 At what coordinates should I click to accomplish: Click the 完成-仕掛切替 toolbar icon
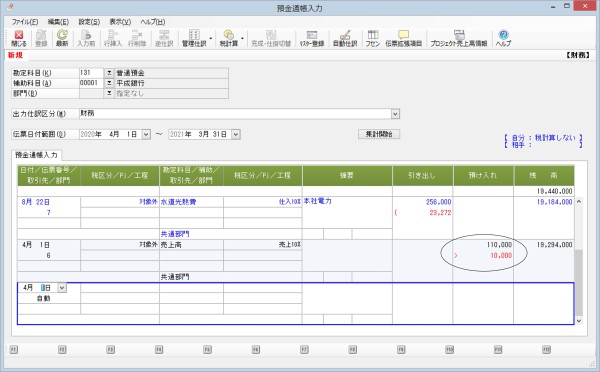271,38
